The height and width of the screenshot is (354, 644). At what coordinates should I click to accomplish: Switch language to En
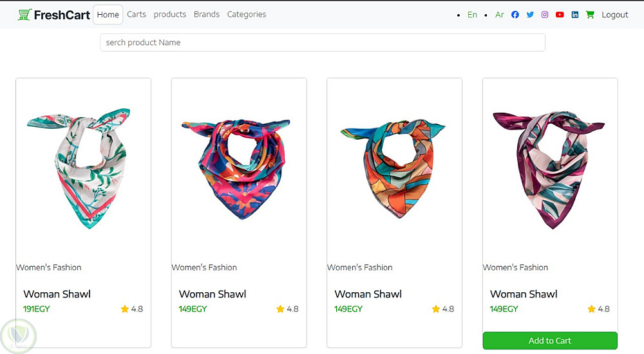coord(473,15)
